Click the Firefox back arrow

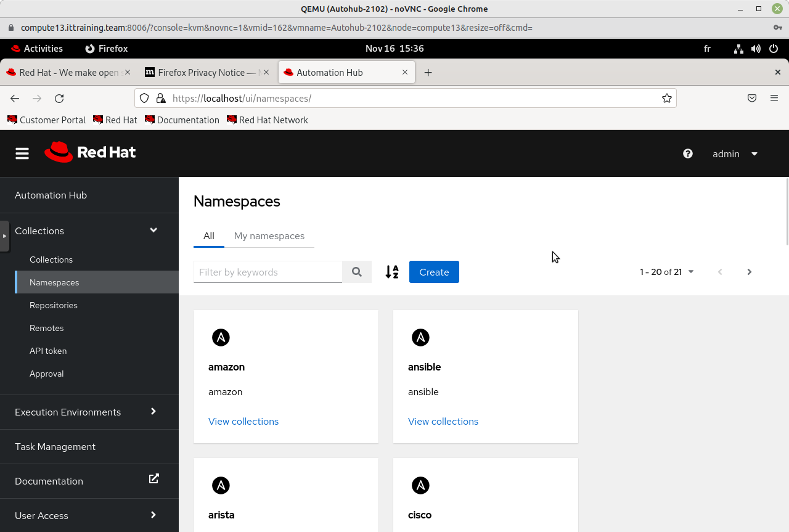coord(15,98)
